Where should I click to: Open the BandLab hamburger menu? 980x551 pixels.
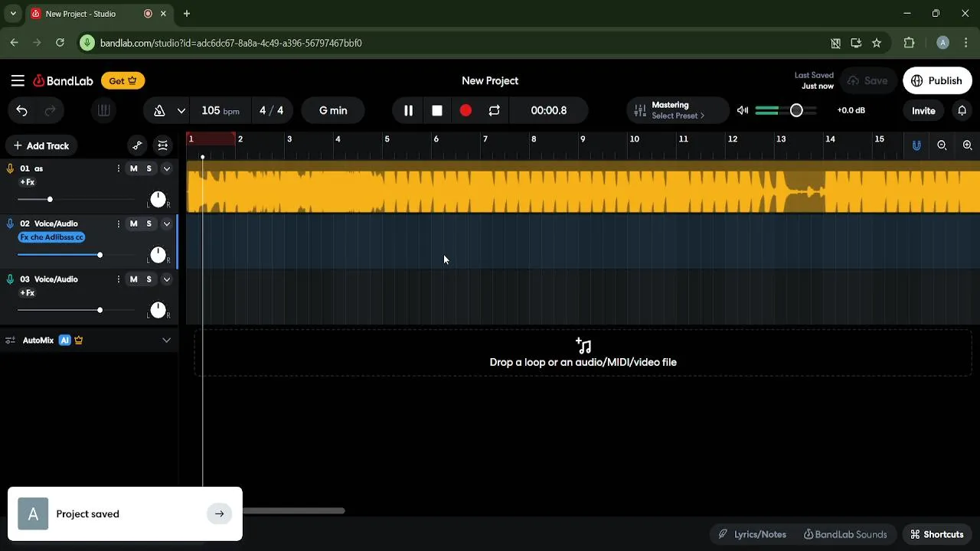tap(18, 80)
